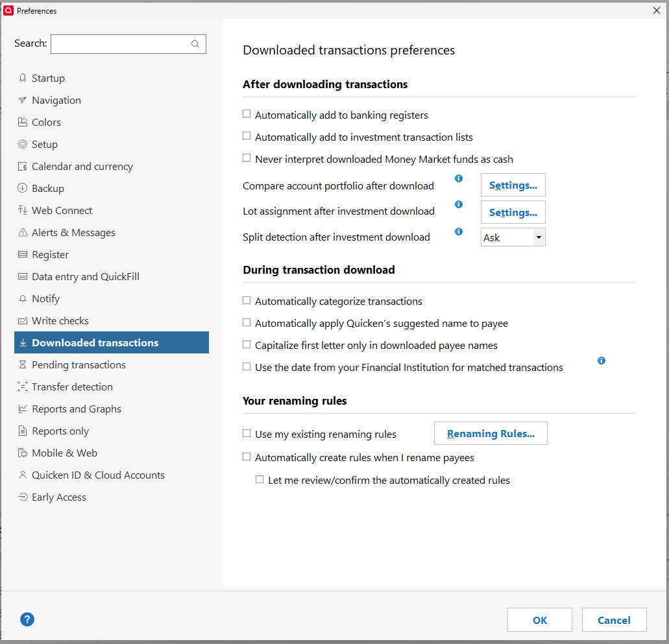The width and height of the screenshot is (669, 644).
Task: Open Settings for Lot assignment
Action: point(513,212)
